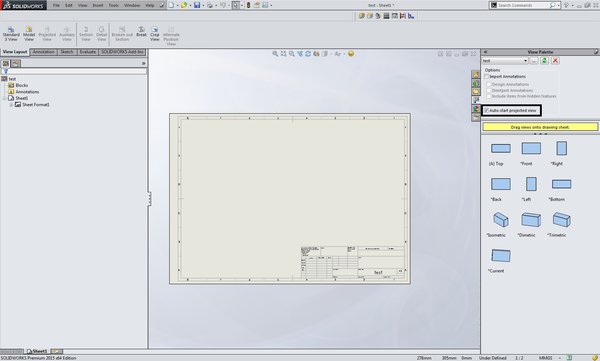Click the Zoom to Fit magnifier icon
This screenshot has width=600, height=361.
click(275, 54)
